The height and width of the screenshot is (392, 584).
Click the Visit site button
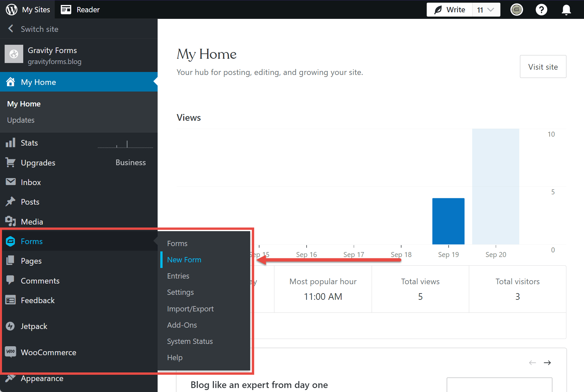(x=543, y=67)
